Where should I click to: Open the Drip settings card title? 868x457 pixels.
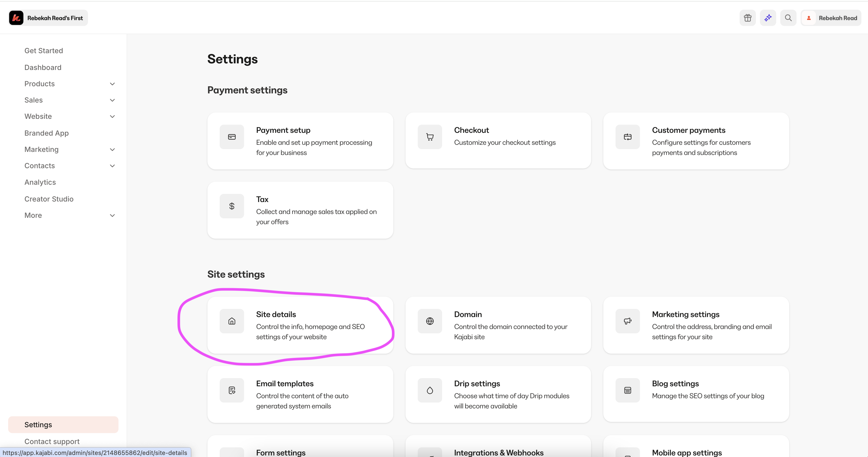pyautogui.click(x=477, y=383)
